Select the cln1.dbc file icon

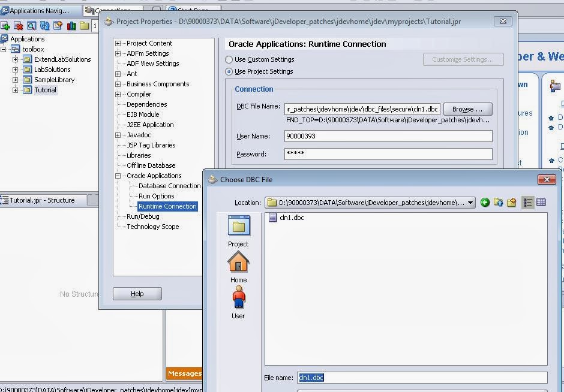273,218
